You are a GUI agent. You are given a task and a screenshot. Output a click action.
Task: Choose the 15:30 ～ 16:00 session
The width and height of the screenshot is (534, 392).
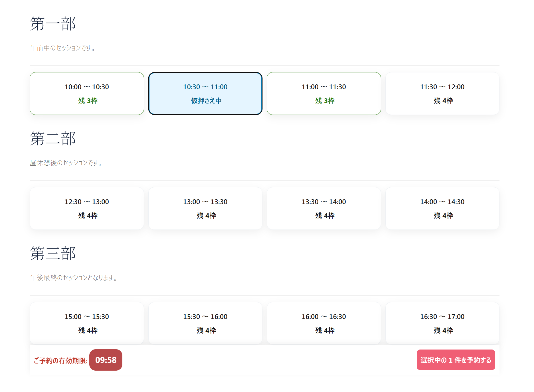click(x=205, y=323)
